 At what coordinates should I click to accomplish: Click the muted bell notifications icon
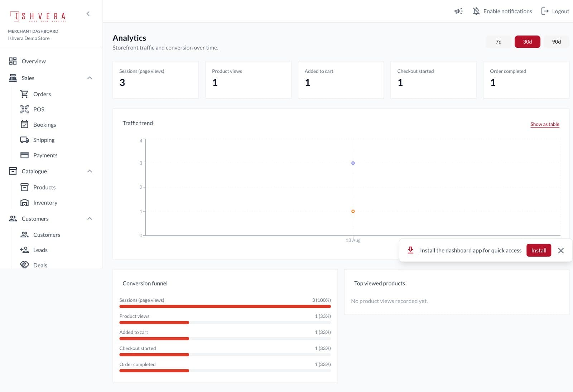coord(476,11)
